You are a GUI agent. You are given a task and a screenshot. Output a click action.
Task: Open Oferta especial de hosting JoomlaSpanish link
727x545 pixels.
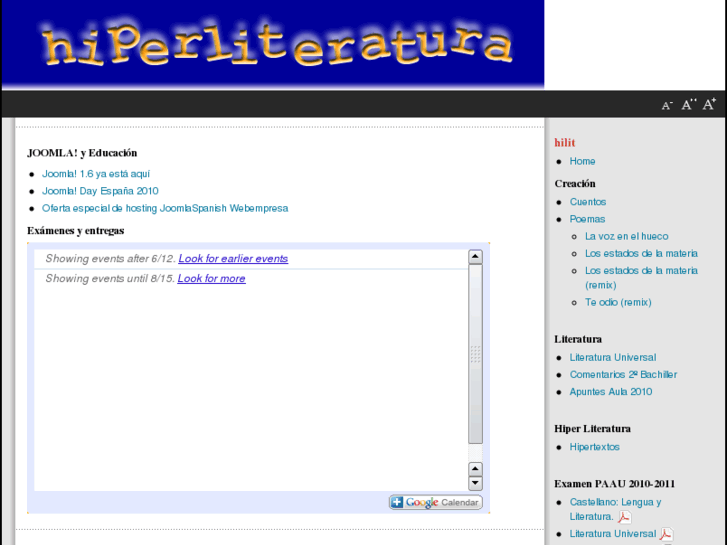point(165,208)
